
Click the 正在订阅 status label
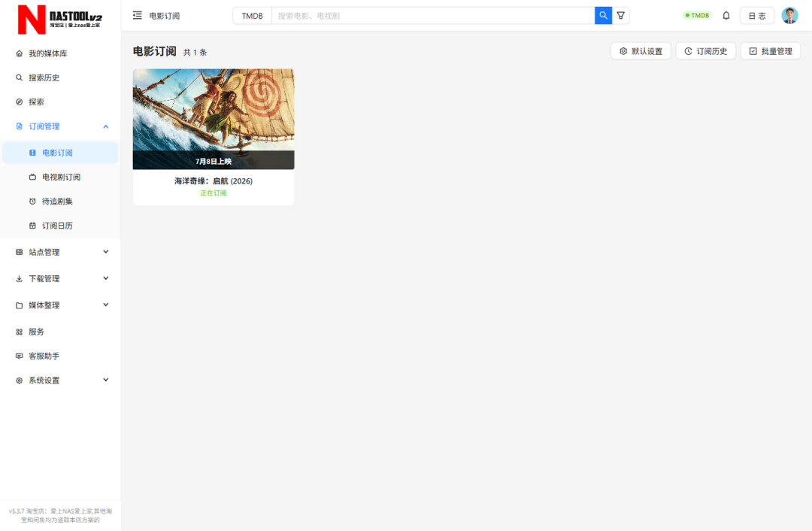(x=214, y=193)
